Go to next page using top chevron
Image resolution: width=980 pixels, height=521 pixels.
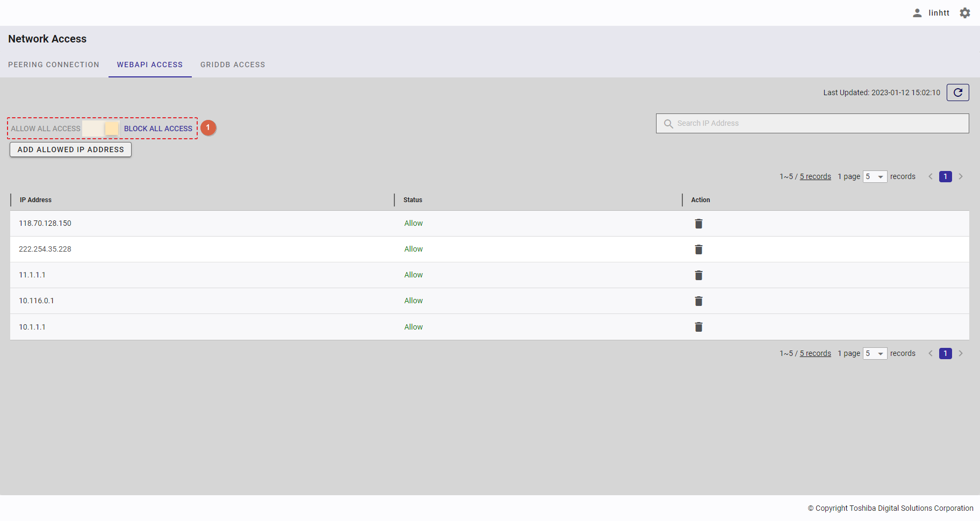tap(961, 177)
